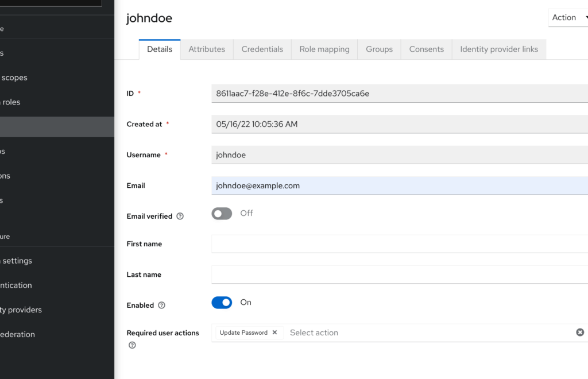Click the Email verified help icon
Screen dimensions: 588x379
tap(180, 216)
